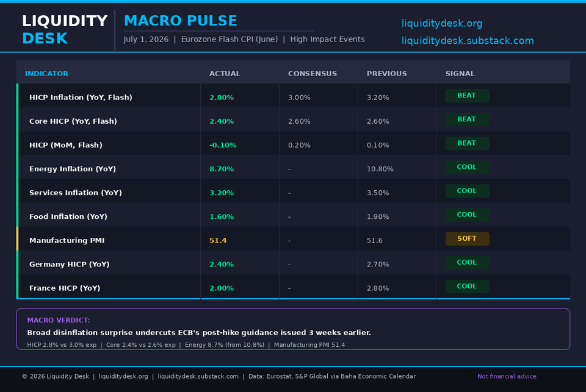This screenshot has width=586, height=392.
Task: Click the LIQUIDITY DESK logo text
Action: coord(65,29)
